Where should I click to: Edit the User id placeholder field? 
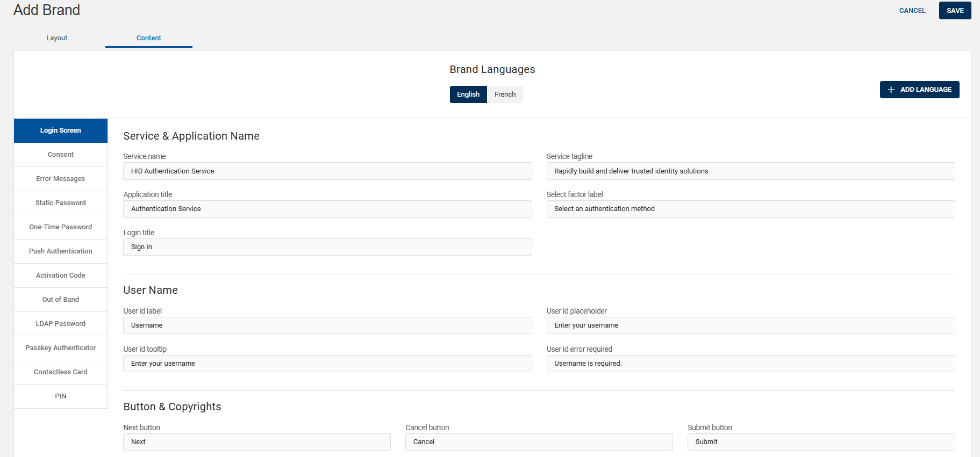pos(750,325)
